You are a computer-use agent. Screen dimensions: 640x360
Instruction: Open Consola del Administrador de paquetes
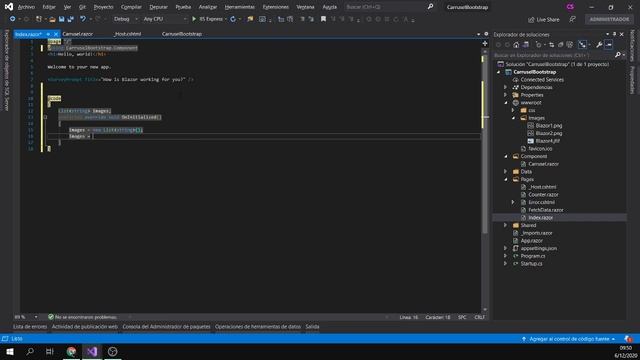[166, 327]
